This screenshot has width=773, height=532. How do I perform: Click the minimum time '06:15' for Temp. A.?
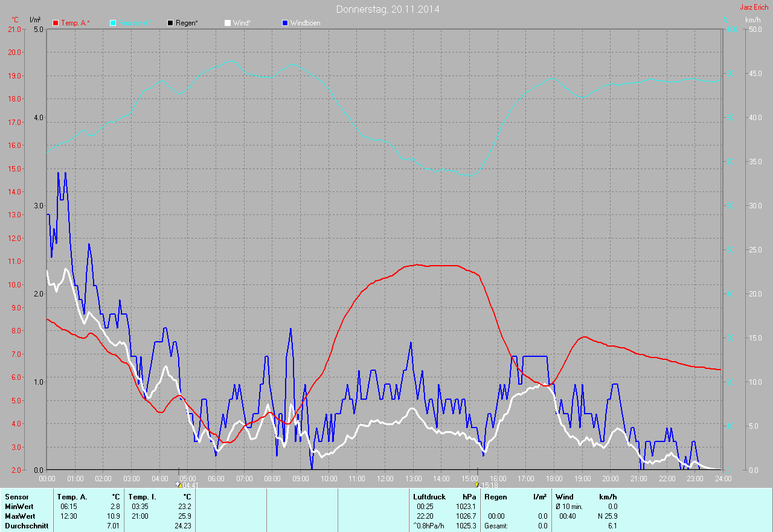coord(69,506)
